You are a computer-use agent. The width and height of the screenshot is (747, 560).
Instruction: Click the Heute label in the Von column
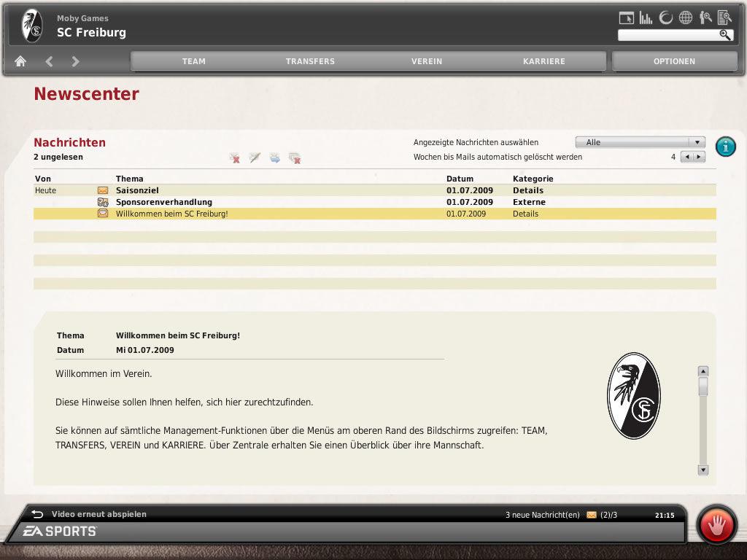click(x=45, y=190)
